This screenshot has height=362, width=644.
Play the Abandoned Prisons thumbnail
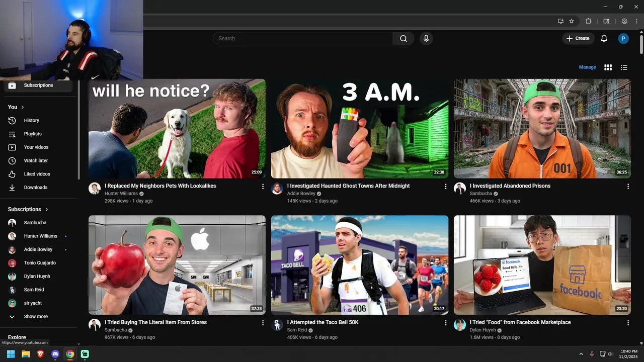(x=542, y=129)
